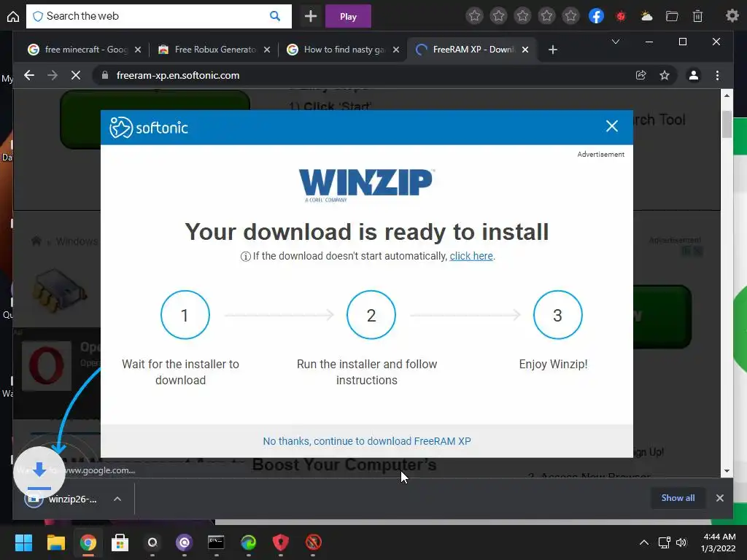Click the purple Play button
747x560 pixels.
tap(348, 16)
